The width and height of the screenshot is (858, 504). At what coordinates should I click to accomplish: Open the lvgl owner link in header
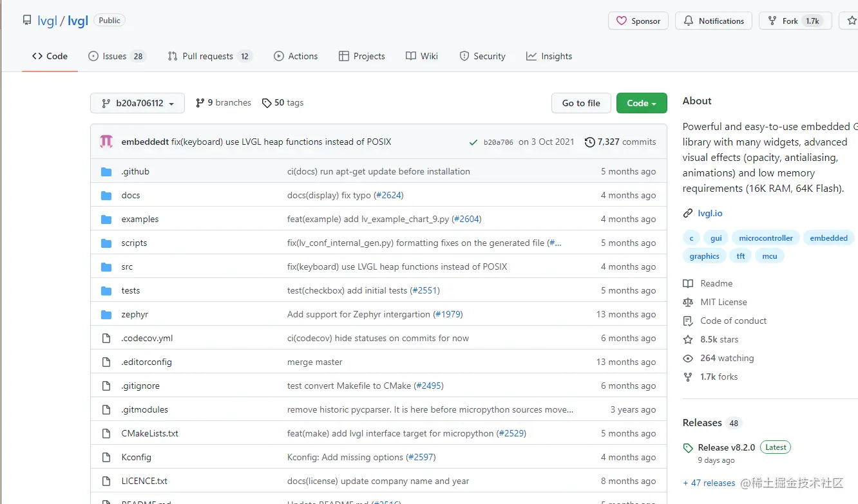pos(47,21)
